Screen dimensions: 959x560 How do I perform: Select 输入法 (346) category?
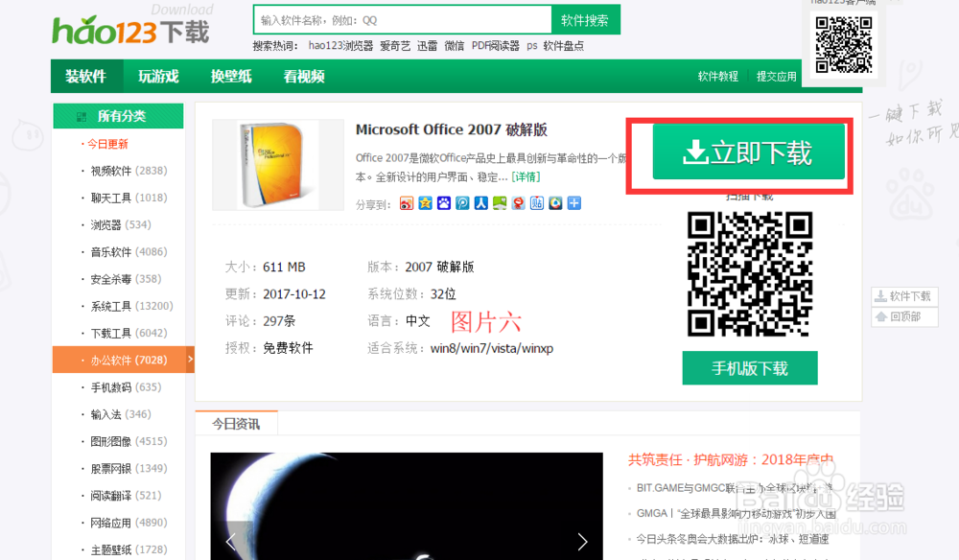[x=121, y=414]
